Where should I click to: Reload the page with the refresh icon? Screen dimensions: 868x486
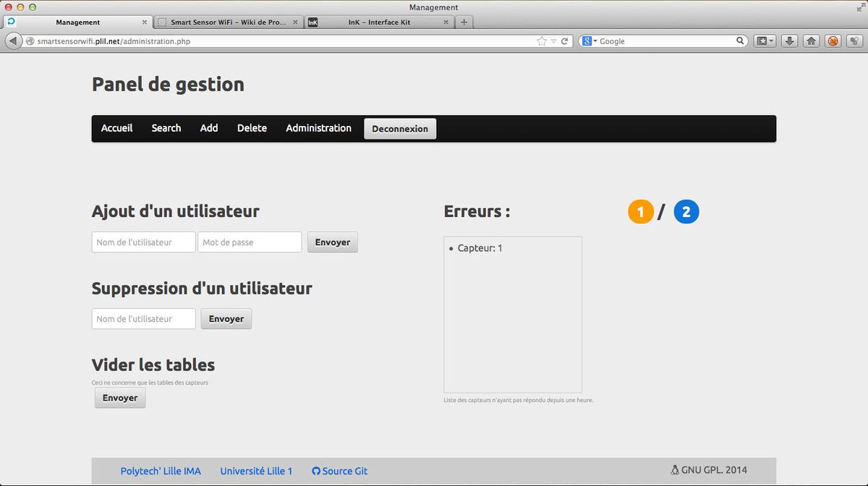click(565, 41)
